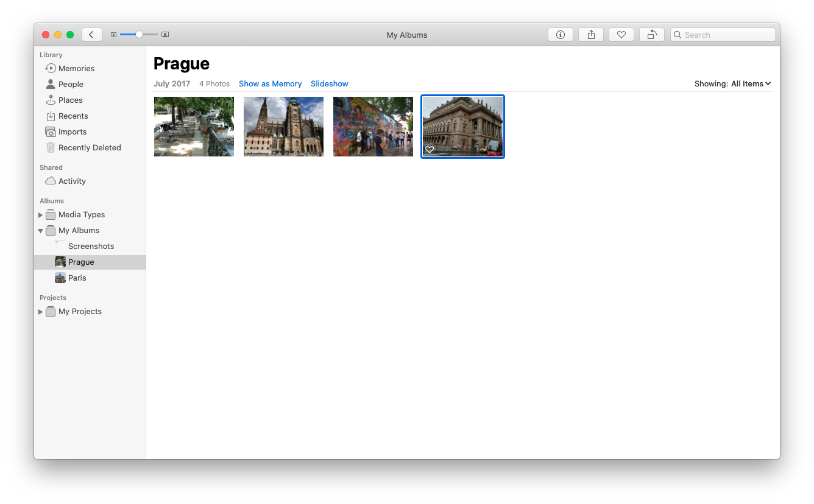This screenshot has width=814, height=504.
Task: Select People in the Library section
Action: point(71,85)
